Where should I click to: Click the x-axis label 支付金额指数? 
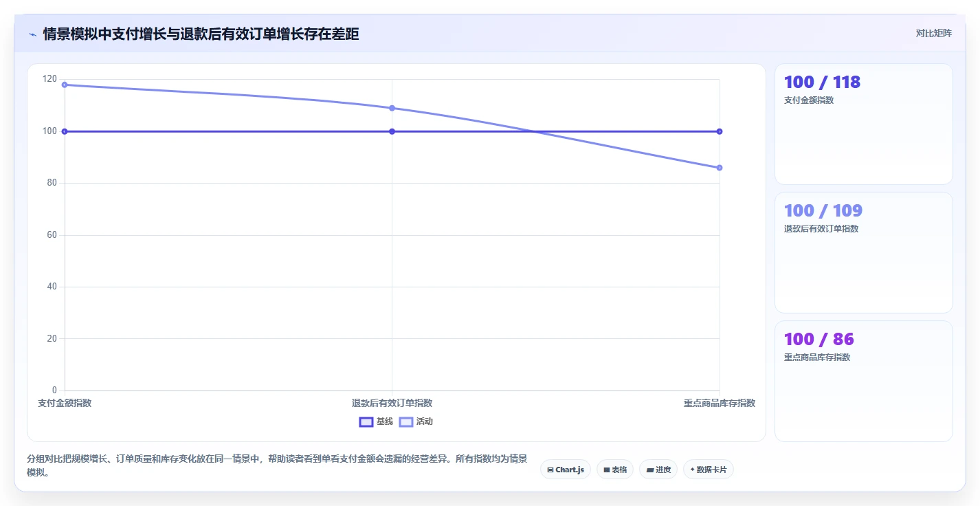click(65, 403)
